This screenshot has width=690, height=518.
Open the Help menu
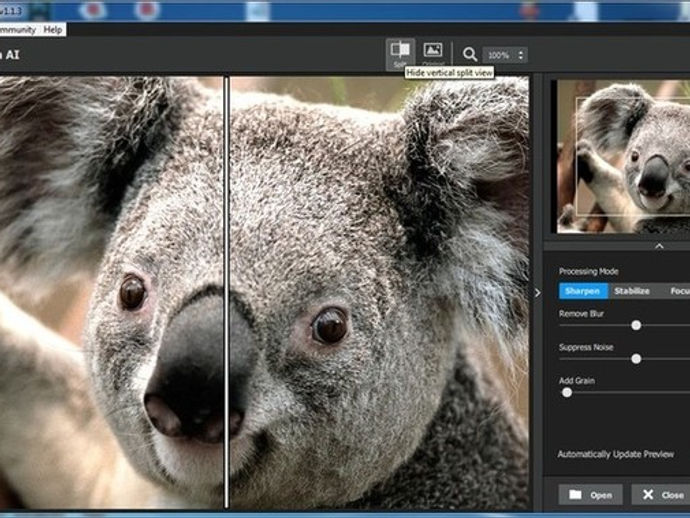click(x=53, y=30)
